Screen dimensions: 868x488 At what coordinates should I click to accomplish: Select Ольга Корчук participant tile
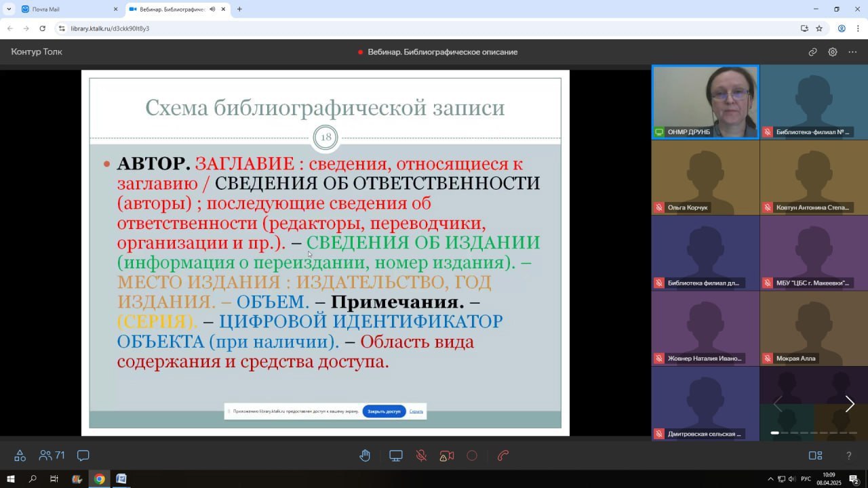tap(705, 178)
